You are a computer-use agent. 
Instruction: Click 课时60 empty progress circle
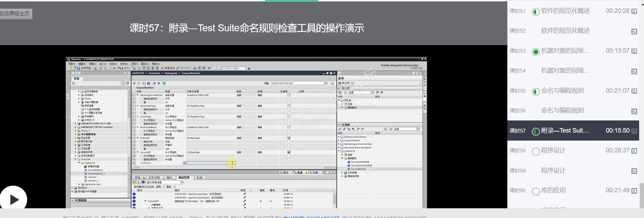pyautogui.click(x=536, y=191)
